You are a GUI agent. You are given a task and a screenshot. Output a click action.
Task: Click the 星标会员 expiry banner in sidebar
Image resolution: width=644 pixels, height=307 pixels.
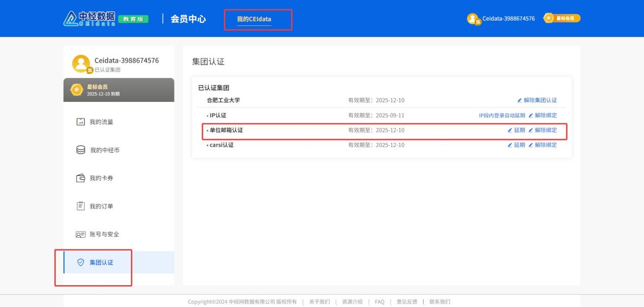119,90
